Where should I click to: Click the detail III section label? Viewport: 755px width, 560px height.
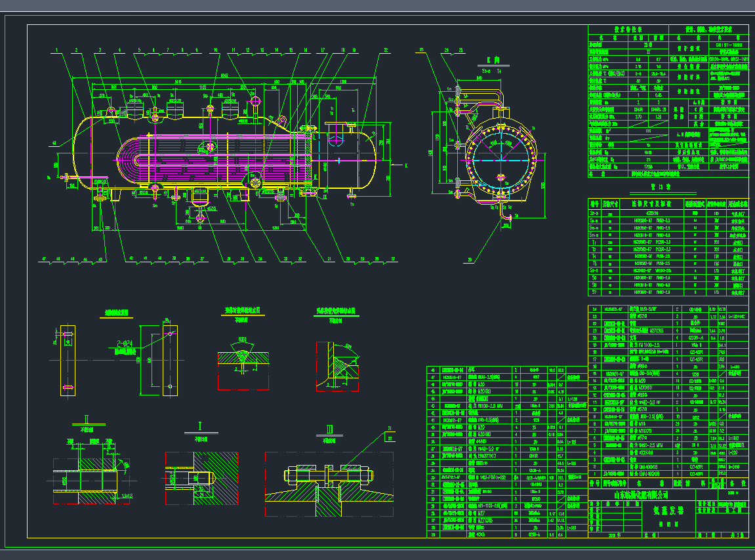tap(329, 428)
